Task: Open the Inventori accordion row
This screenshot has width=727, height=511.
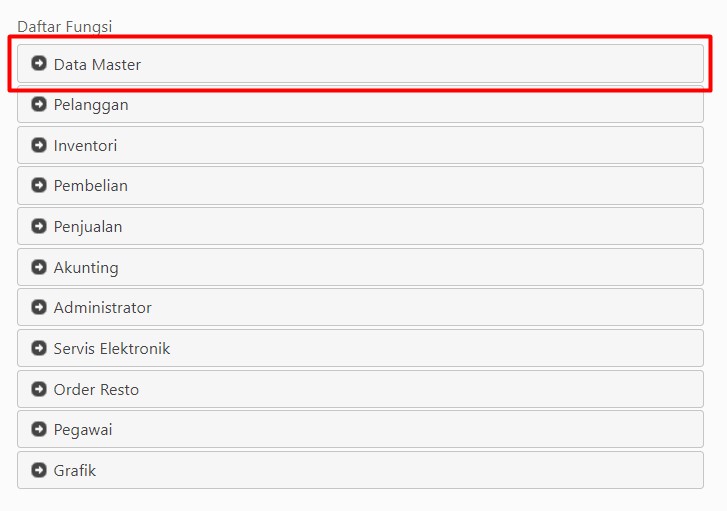Action: point(360,145)
